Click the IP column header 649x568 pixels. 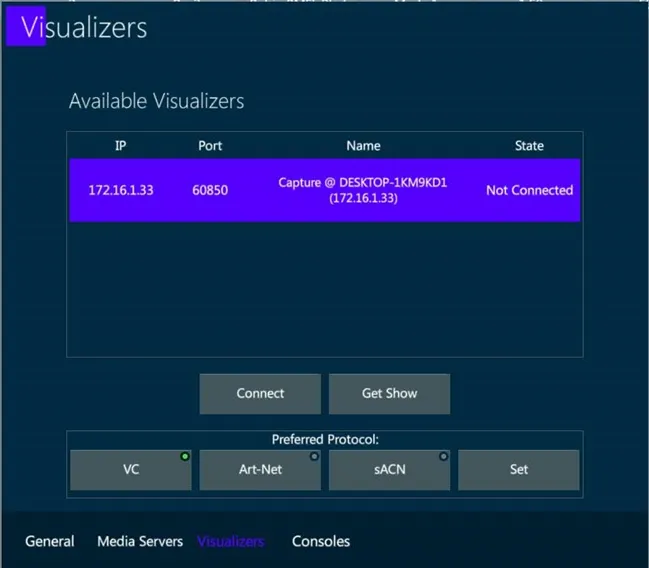point(120,146)
